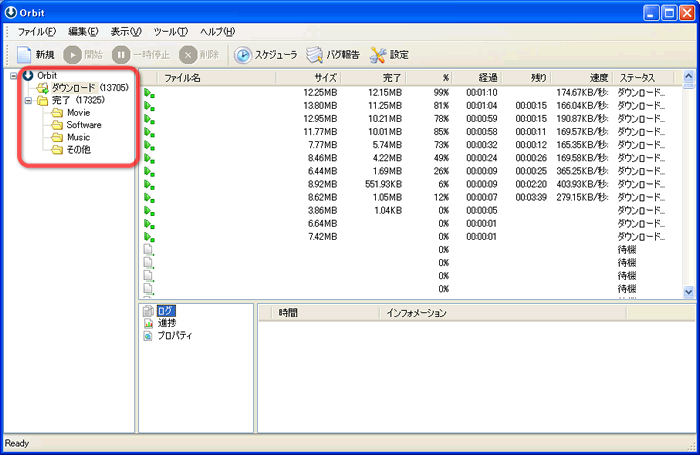This screenshot has width=700, height=455.
Task: Click the 一時停止 (Pause) toolbar icon
Action: tap(121, 55)
